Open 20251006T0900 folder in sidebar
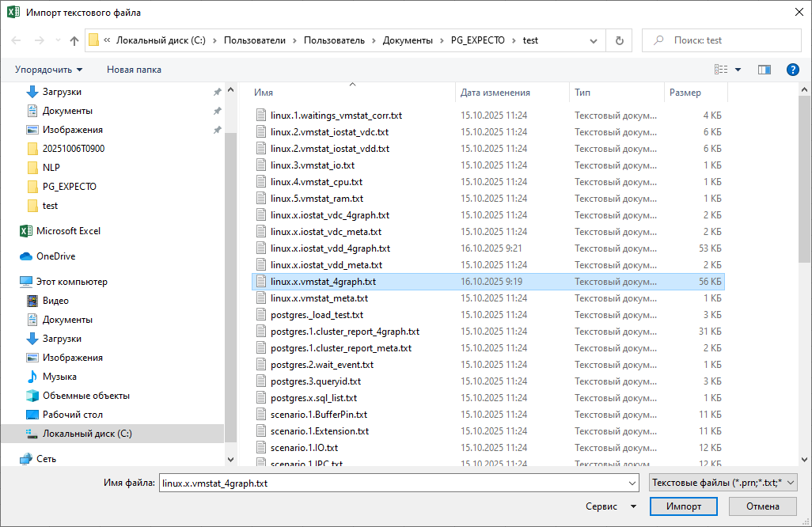Screen dimensions: 812x527 pyautogui.click(x=74, y=149)
